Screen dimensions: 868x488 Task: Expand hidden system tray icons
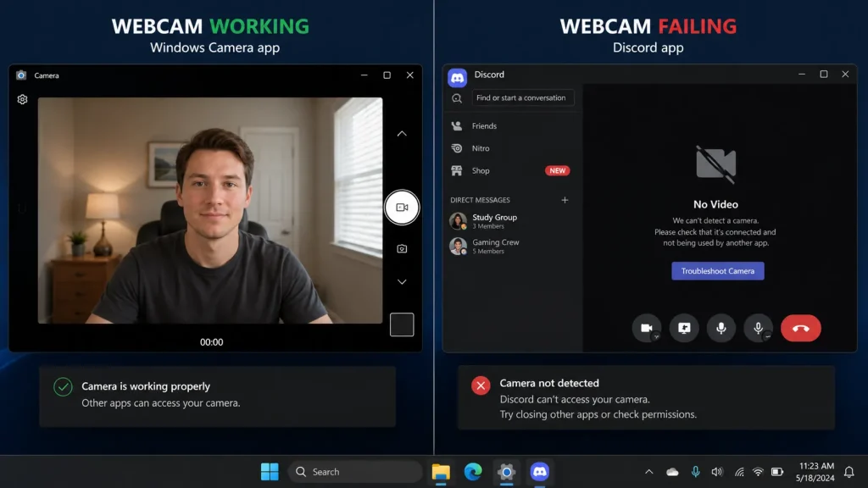pyautogui.click(x=648, y=472)
